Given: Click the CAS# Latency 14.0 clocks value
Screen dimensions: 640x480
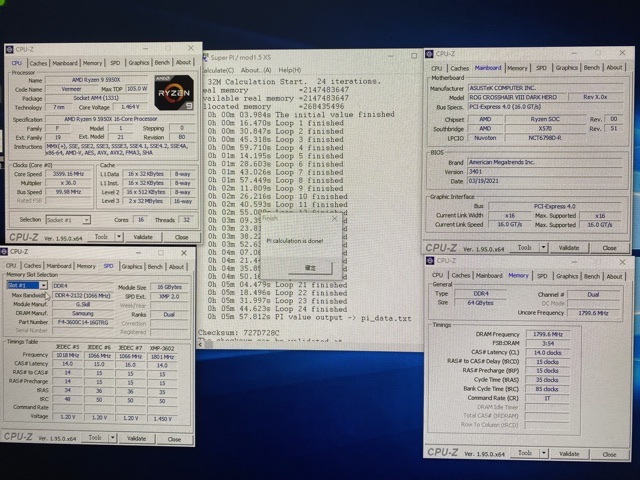Looking at the screenshot, I should coord(547,353).
